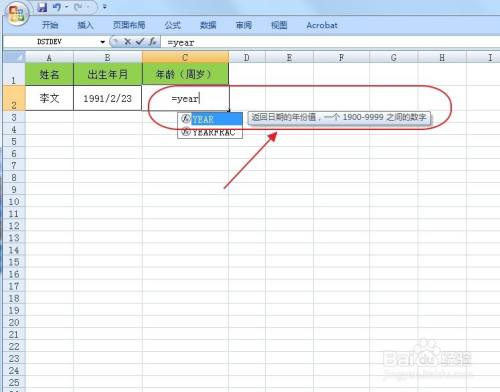500x392 pixels.
Task: Click in the formula bar showing =year
Action: coord(330,42)
